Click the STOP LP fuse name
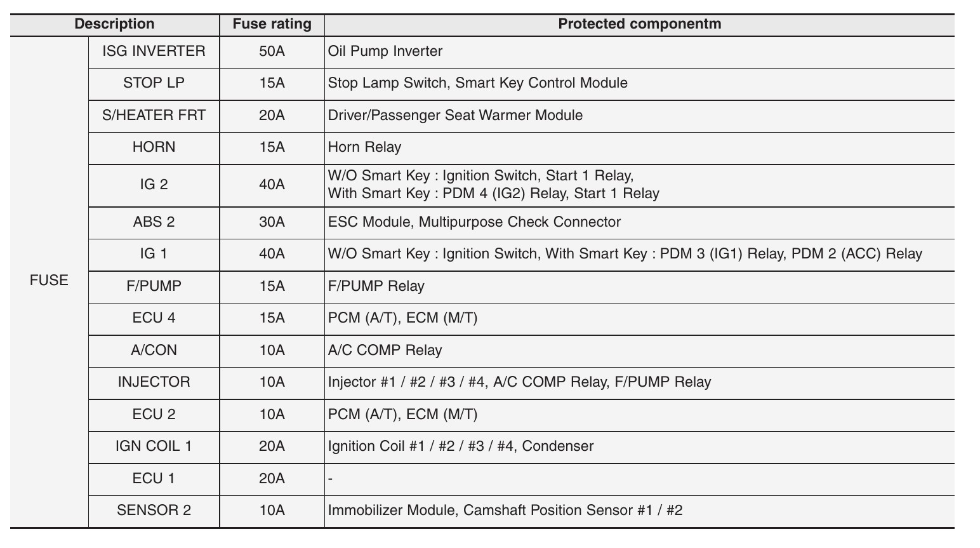Image resolution: width=980 pixels, height=548 pixels. click(154, 83)
